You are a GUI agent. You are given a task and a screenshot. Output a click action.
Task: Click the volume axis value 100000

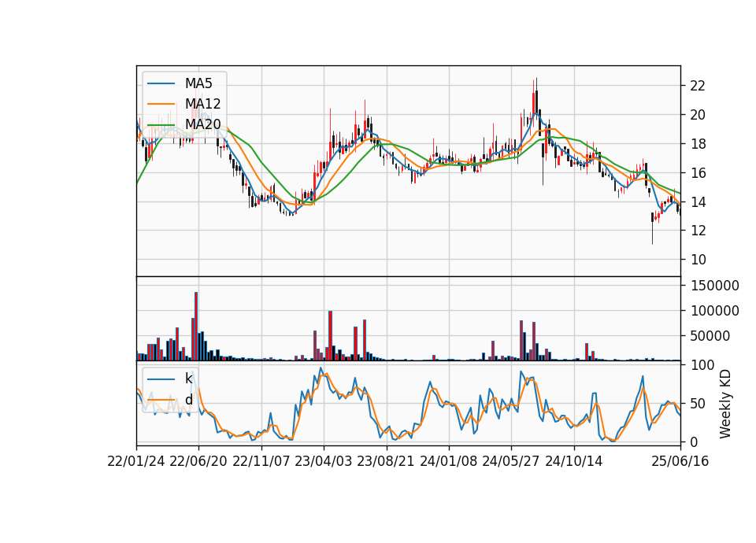(714, 311)
